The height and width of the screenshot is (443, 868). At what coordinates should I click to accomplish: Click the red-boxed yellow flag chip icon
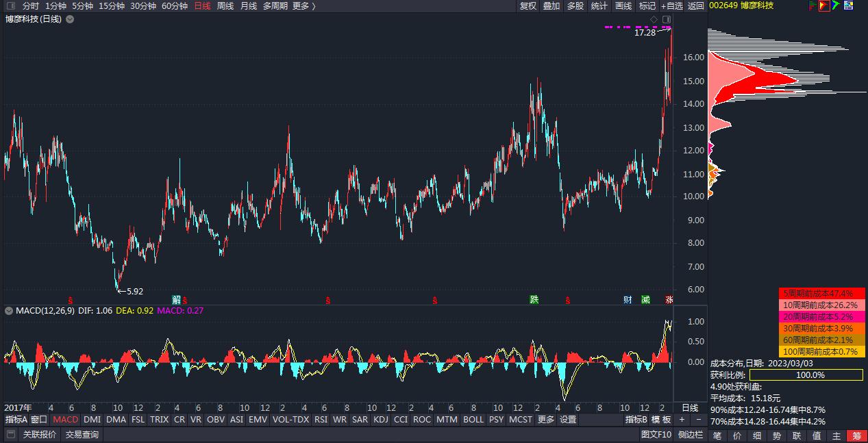pyautogui.click(x=824, y=6)
